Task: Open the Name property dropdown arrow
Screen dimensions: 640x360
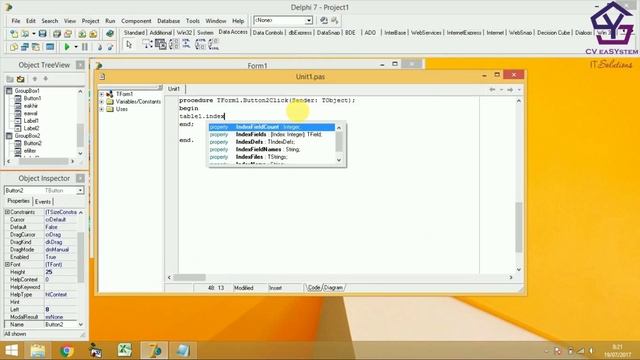Action: click(80, 324)
